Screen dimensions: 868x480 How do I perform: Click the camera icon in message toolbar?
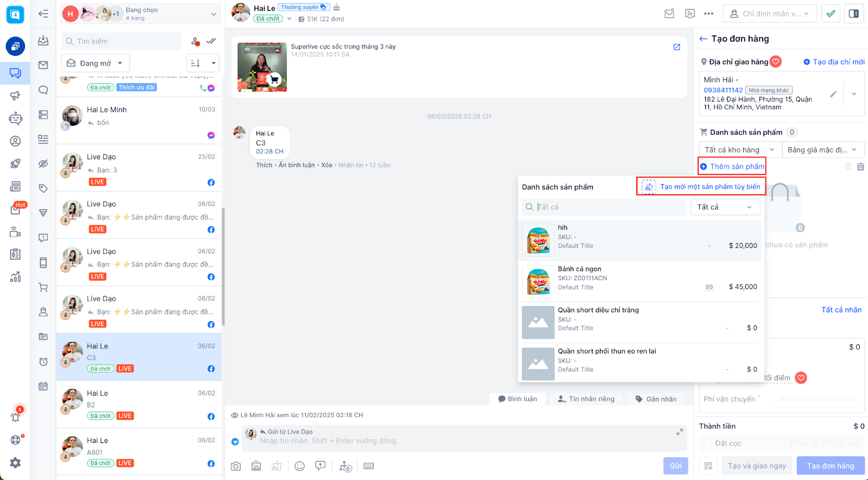click(x=236, y=466)
